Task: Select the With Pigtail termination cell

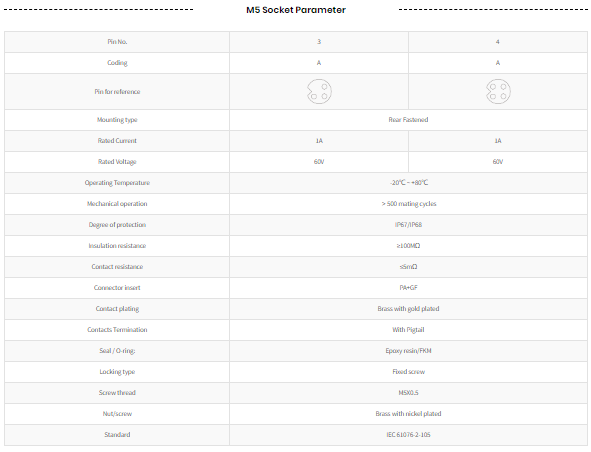Action: coord(408,330)
